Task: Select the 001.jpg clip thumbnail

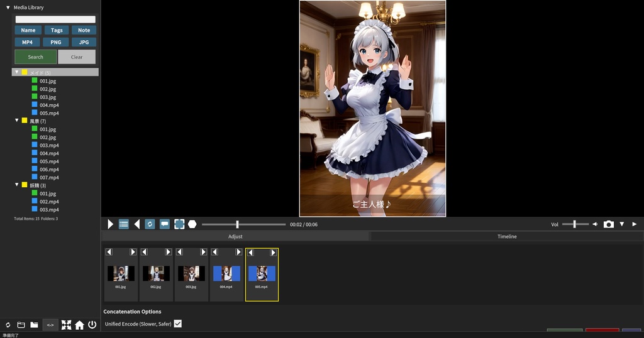Action: 121,273
